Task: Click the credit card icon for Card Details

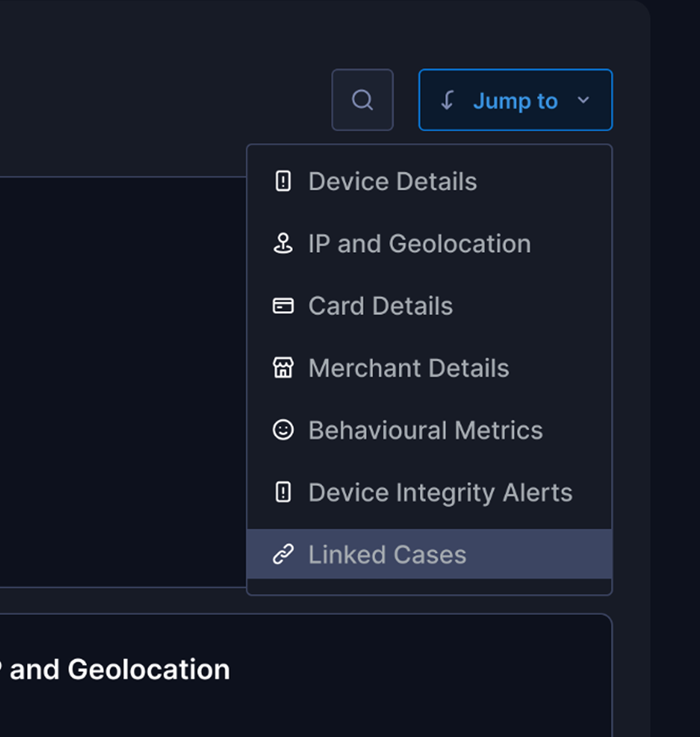Action: point(283,306)
